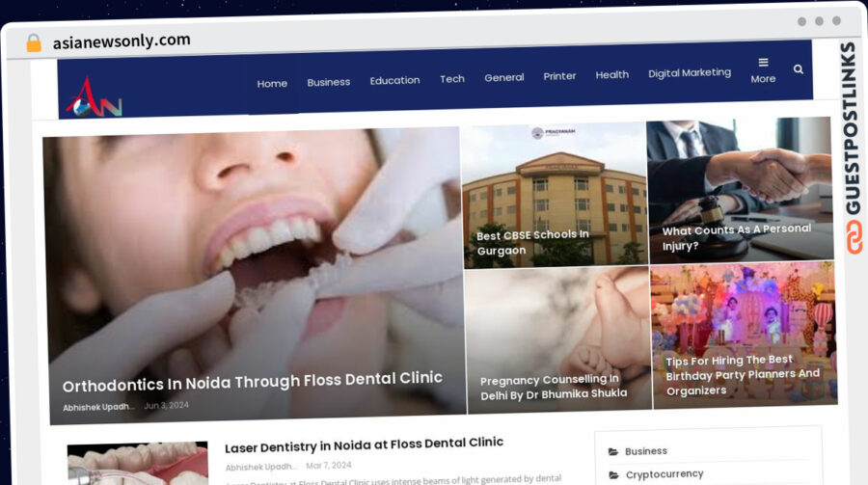868x485 pixels.
Task: Click author name under Laser Dentistry title
Action: tap(261, 467)
